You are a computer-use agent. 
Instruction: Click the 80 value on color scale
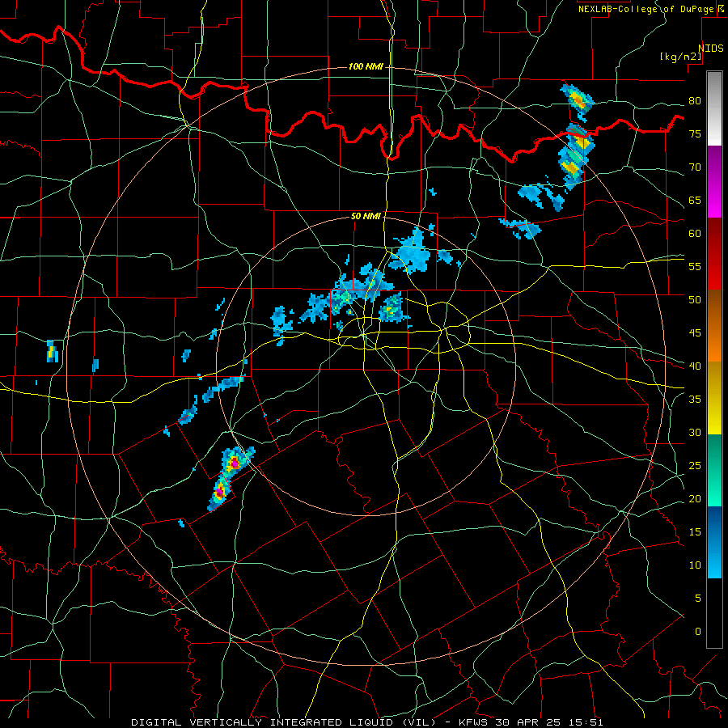(x=695, y=101)
